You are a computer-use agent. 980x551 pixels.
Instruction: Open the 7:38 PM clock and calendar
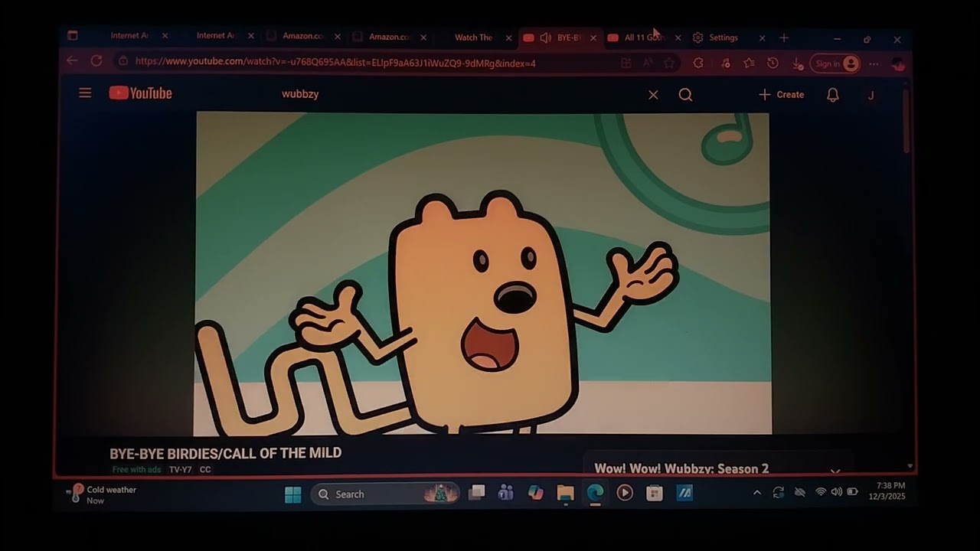(887, 491)
